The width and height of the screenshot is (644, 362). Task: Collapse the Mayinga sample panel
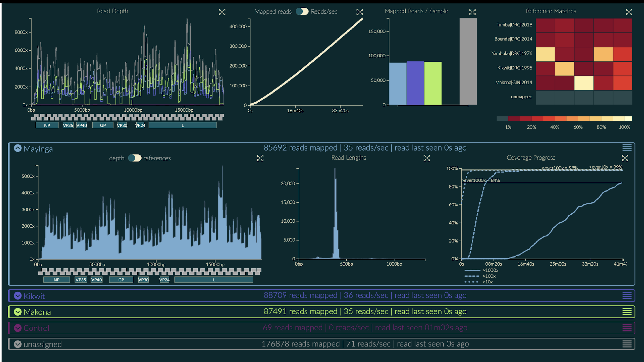click(x=17, y=148)
